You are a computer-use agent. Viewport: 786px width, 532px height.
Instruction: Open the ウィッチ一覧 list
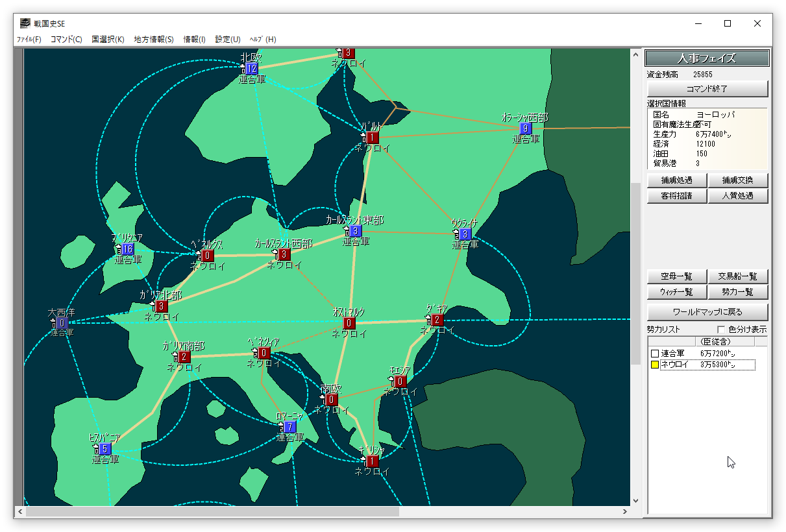coord(676,292)
